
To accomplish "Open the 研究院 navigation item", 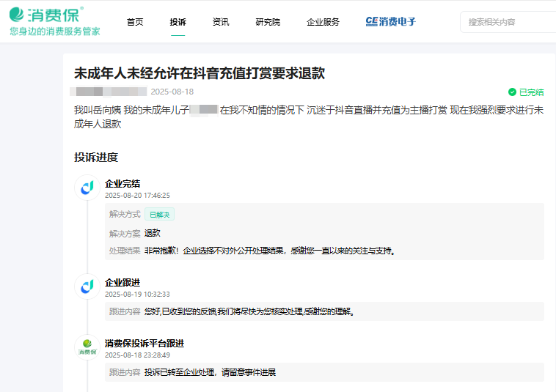I will [268, 22].
